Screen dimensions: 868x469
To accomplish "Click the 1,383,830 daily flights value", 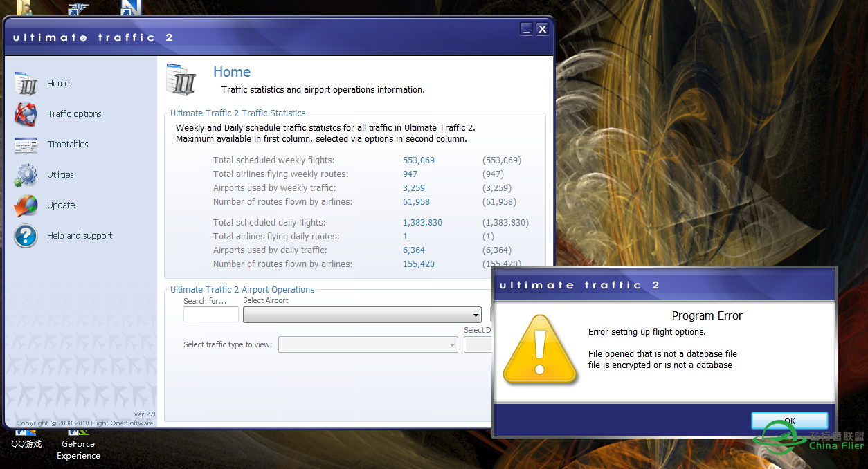I will 422,223.
